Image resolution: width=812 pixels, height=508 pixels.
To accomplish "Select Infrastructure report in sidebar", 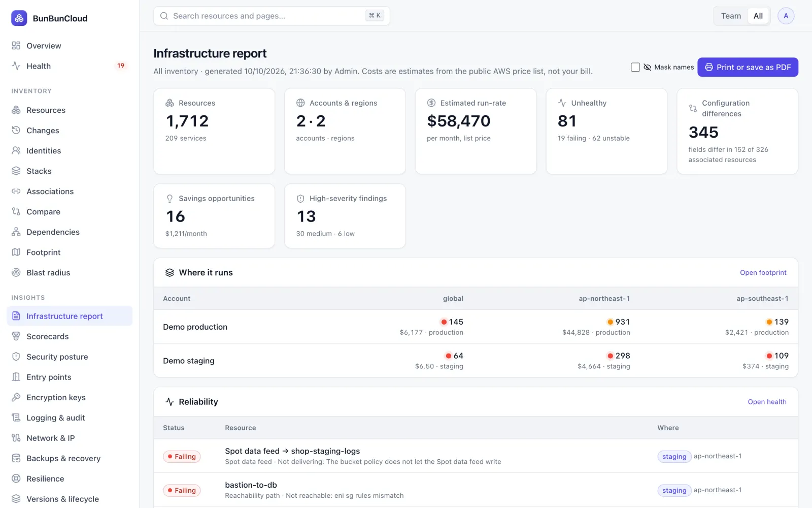I will [x=70, y=316].
